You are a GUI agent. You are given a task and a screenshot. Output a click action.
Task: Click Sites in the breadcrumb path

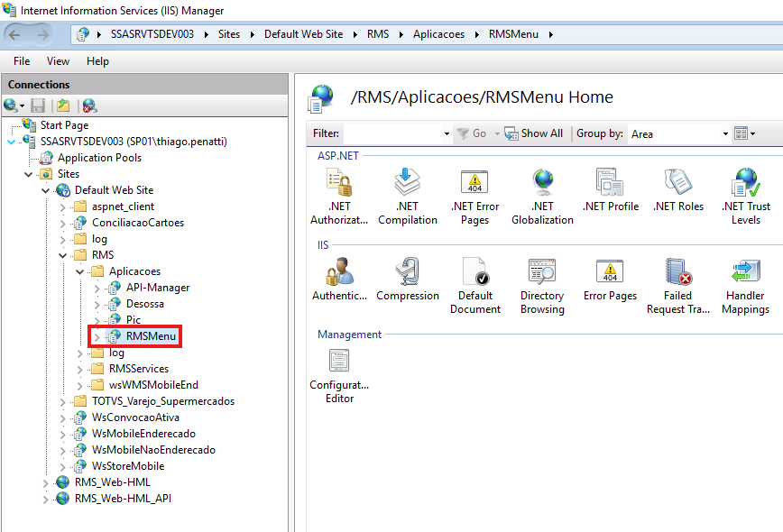point(229,34)
